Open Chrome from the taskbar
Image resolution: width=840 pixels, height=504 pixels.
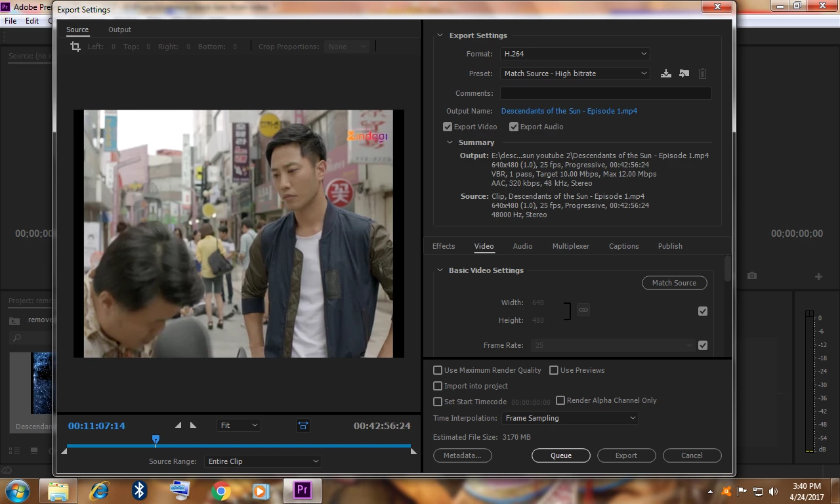point(220,490)
